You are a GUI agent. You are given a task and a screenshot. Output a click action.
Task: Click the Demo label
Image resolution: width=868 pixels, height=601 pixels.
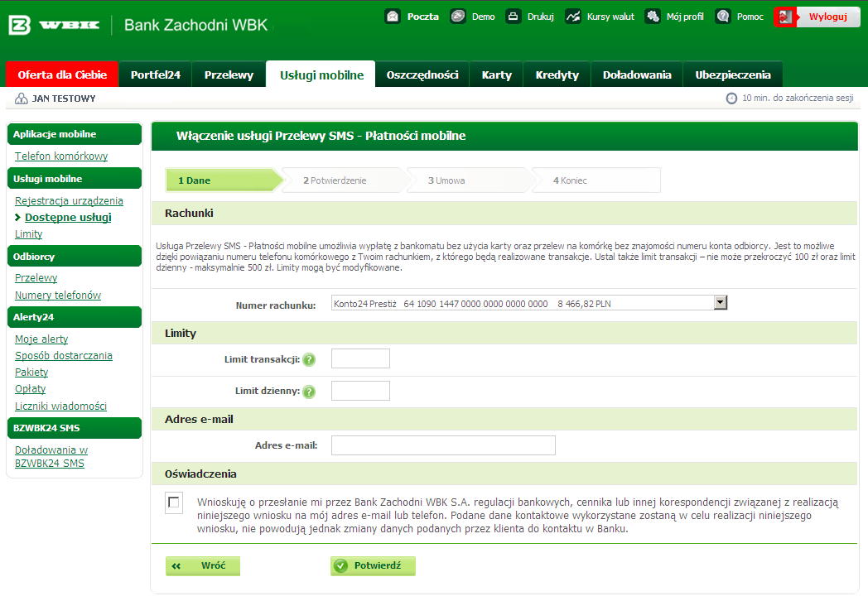click(483, 17)
